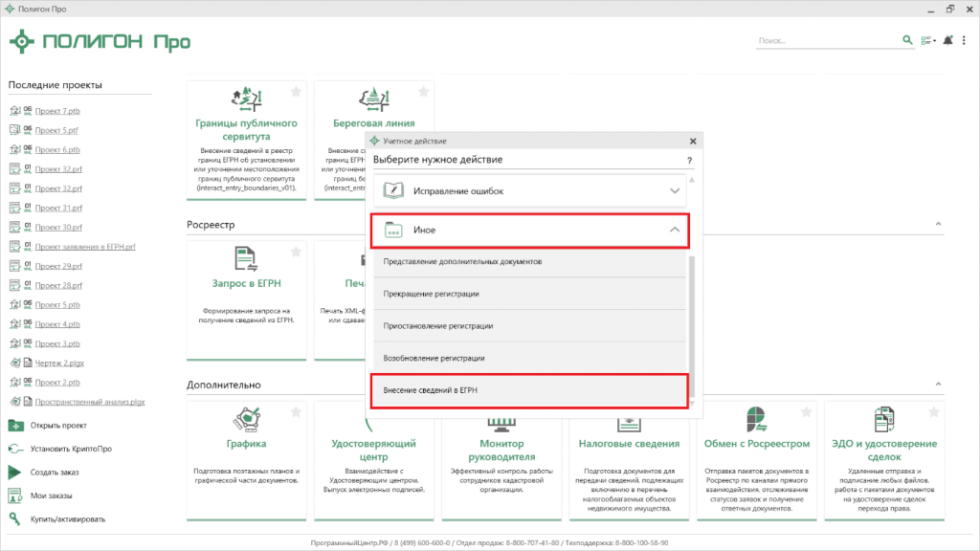Open Пространственный анализ.plgx
This screenshot has width=980, height=551.
point(90,402)
